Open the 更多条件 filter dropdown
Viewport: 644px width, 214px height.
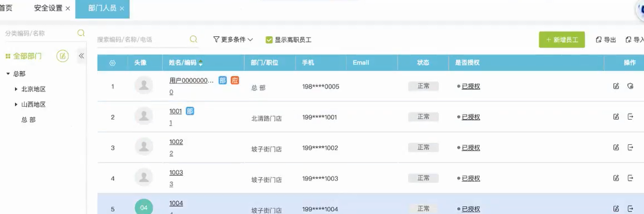pos(233,39)
